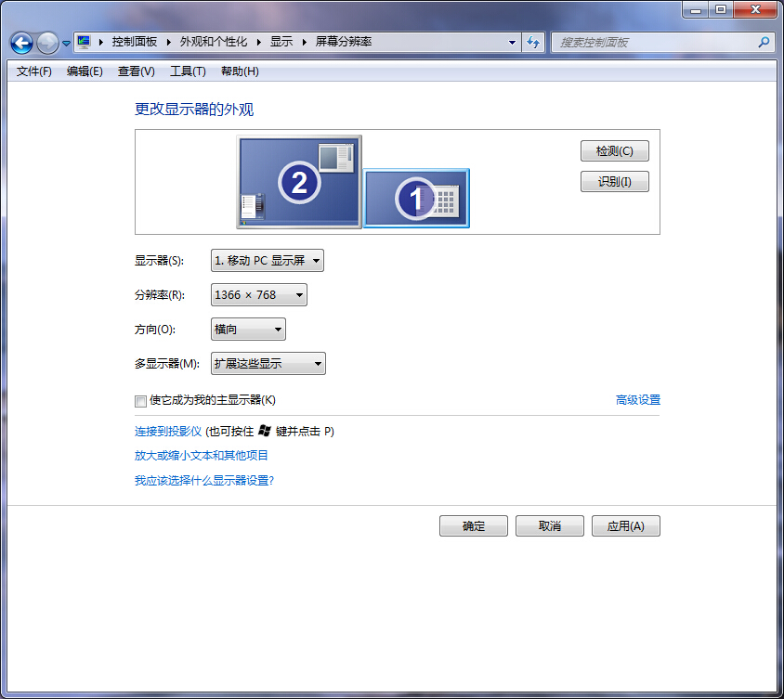Click 连接到投影仪 link
Image resolution: width=784 pixels, height=699 pixels.
(168, 432)
